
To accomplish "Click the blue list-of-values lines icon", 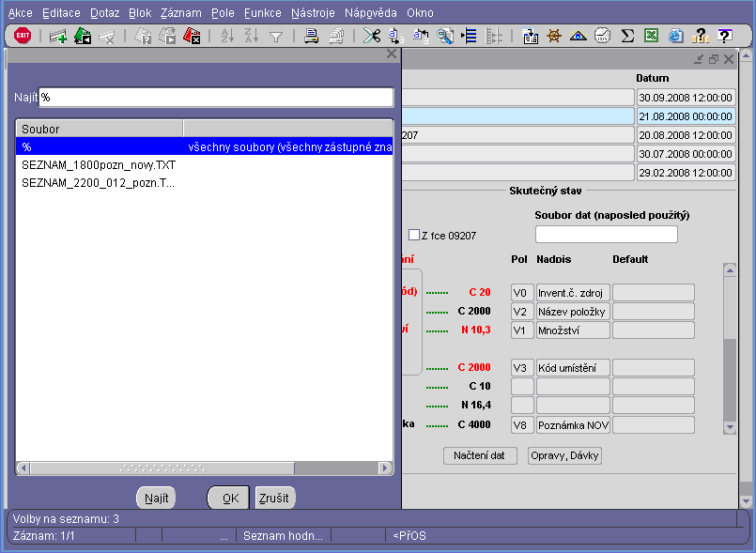I will pyautogui.click(x=470, y=37).
